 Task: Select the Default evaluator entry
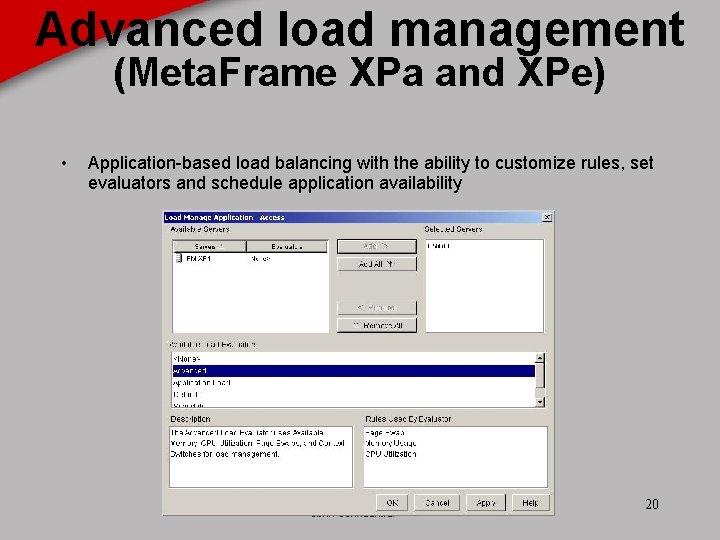pyautogui.click(x=354, y=394)
